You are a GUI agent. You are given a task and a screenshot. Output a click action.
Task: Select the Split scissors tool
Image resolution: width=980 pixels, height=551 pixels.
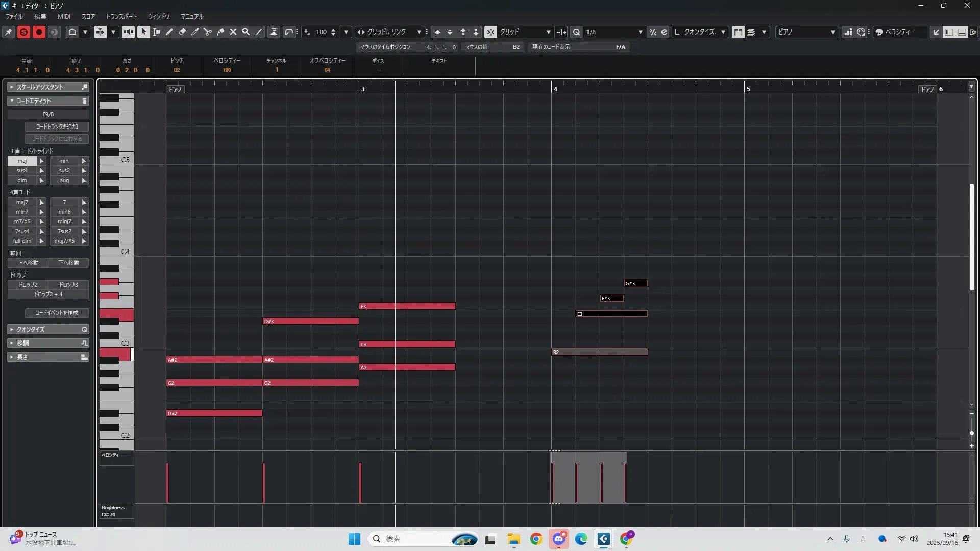point(208,32)
